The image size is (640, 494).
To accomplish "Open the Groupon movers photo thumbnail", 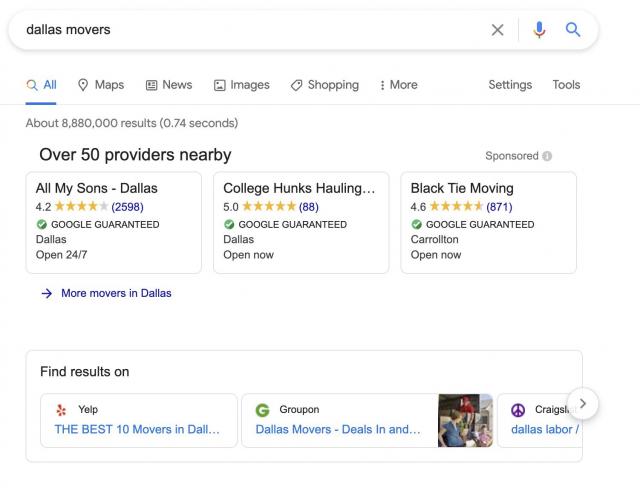I will (x=465, y=421).
